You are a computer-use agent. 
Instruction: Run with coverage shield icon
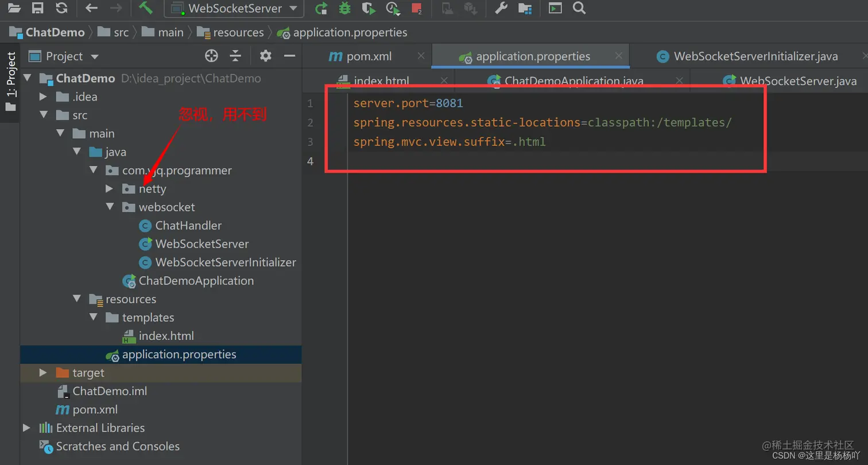click(x=369, y=8)
